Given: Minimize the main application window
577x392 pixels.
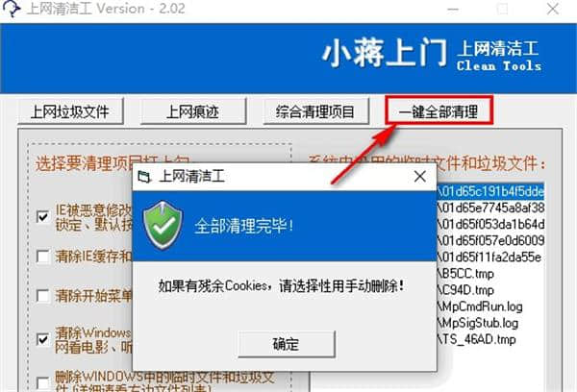Looking at the screenshot, I should click(453, 9).
